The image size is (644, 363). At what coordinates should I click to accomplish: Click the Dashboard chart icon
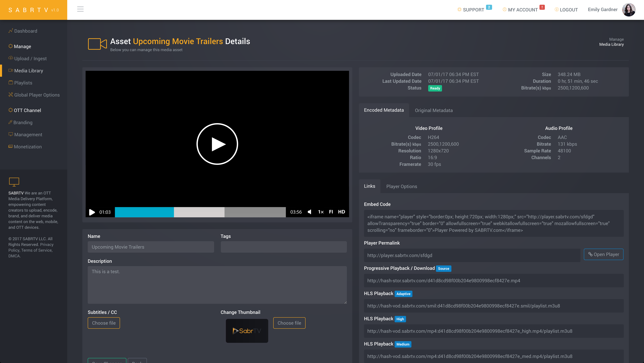10,30
